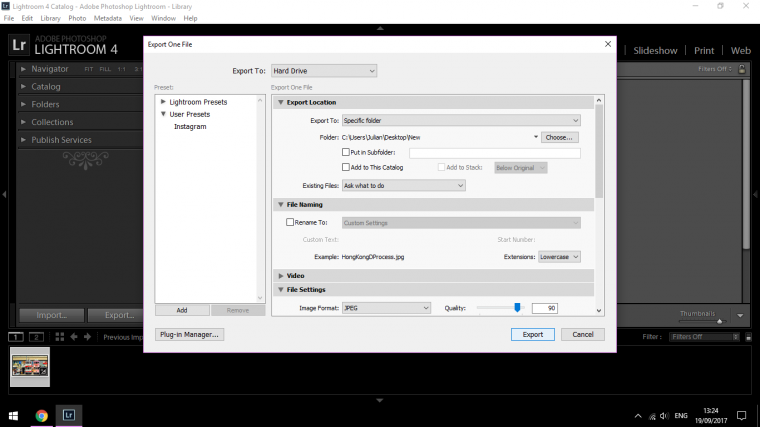Collapse User Presets in preset list

[163, 114]
